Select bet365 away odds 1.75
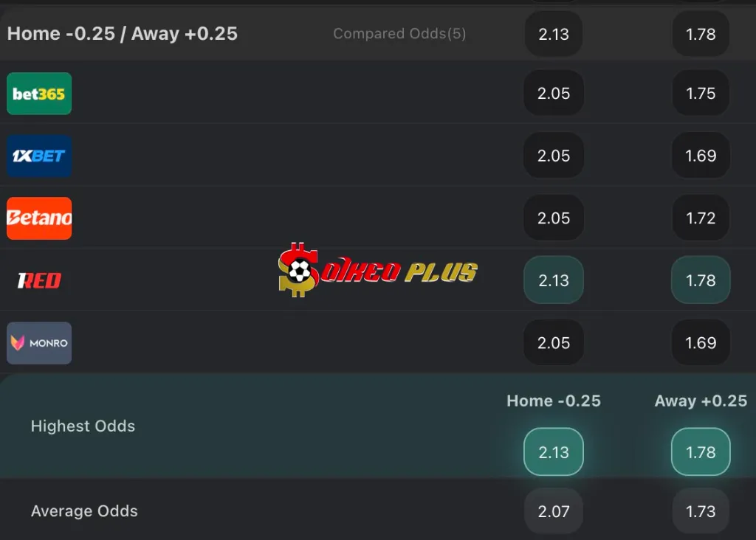Viewport: 756px width, 540px height. click(x=701, y=94)
